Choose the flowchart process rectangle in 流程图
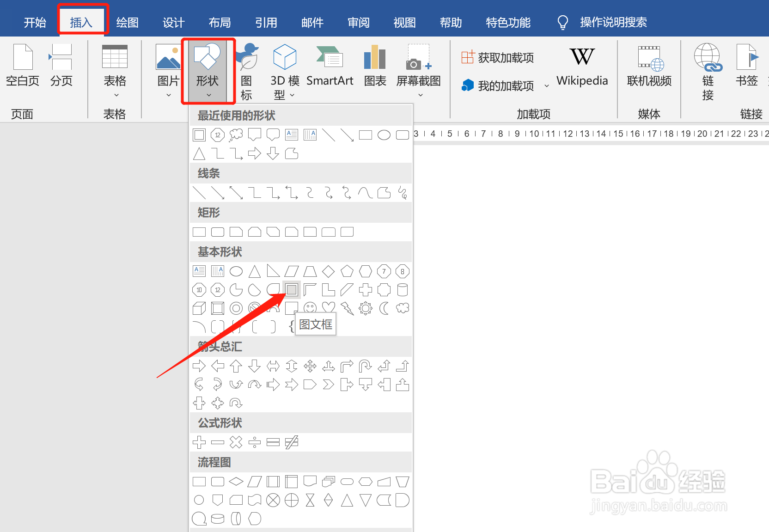This screenshot has width=769, height=532. (199, 482)
